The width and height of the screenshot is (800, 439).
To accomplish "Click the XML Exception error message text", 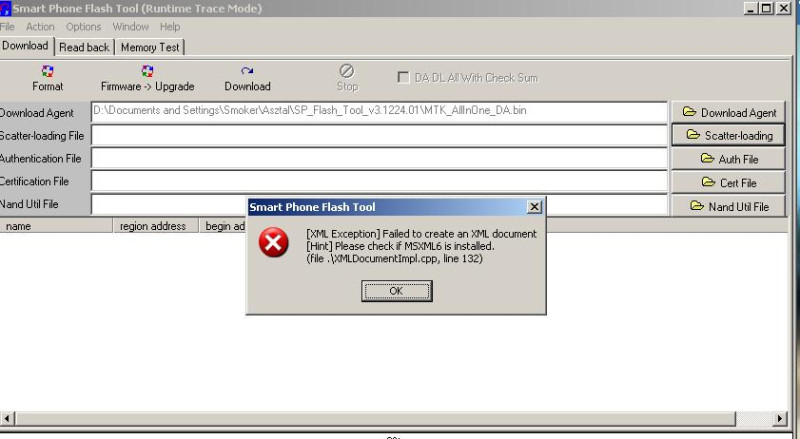I will [x=421, y=246].
